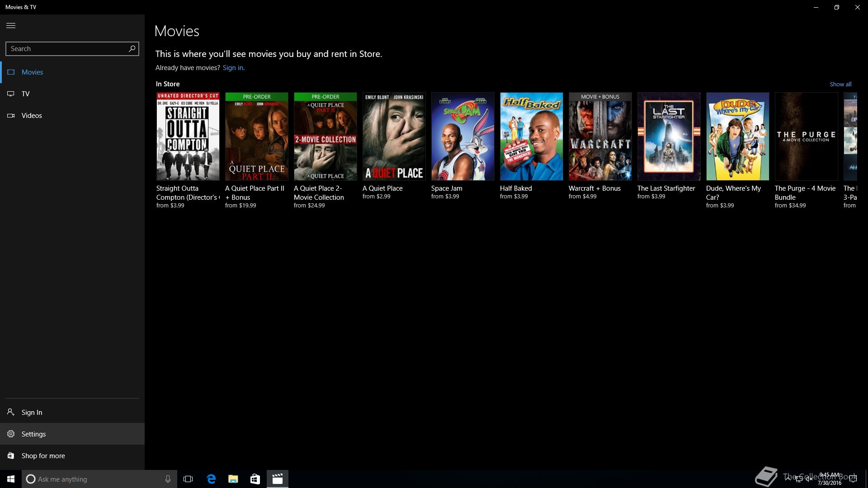Click 'The Last Starfighter' title text

pyautogui.click(x=666, y=188)
